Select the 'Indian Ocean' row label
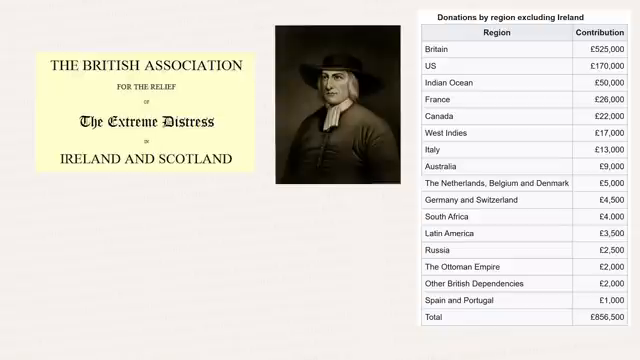The width and height of the screenshot is (640, 360). pyautogui.click(x=449, y=83)
